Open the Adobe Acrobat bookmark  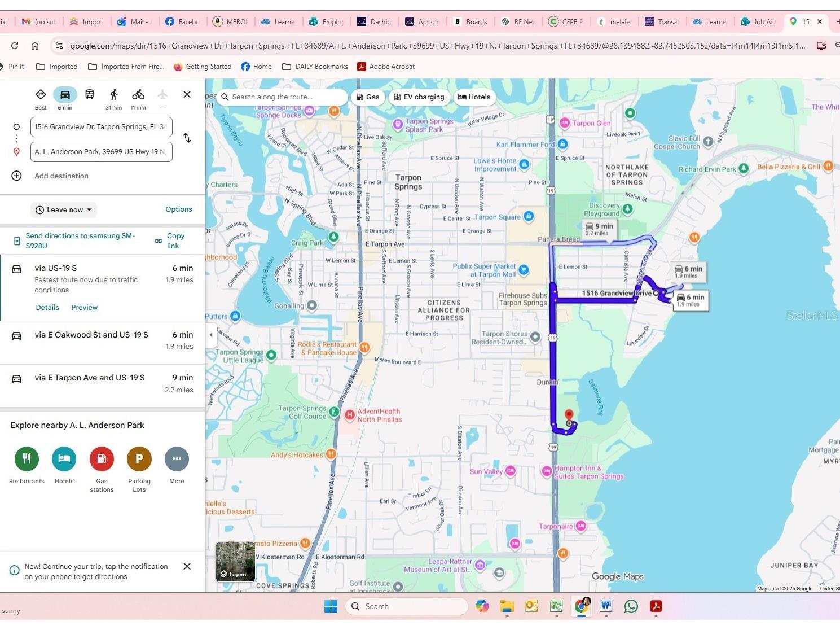click(386, 67)
